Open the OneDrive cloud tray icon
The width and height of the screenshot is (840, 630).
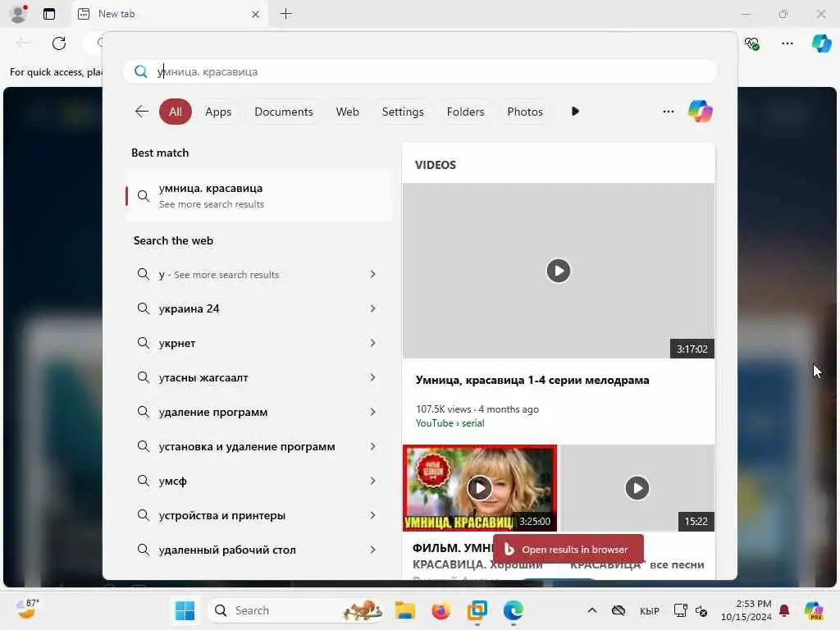[x=619, y=610]
